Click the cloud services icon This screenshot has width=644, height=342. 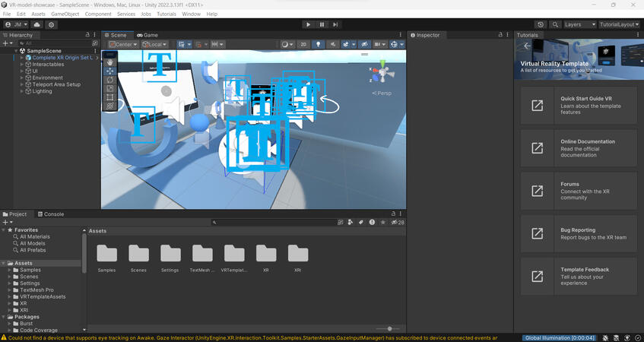36,24
